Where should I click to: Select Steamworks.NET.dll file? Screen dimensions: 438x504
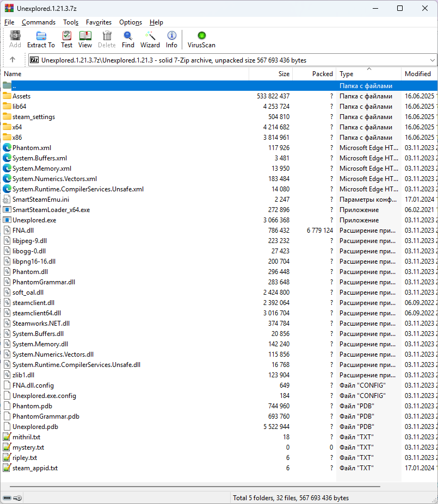click(x=41, y=323)
